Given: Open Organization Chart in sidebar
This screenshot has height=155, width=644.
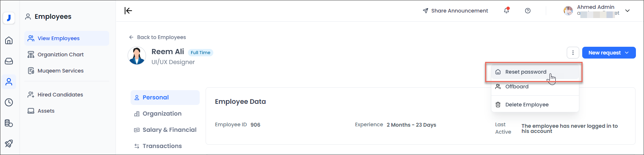Looking at the screenshot, I should tap(60, 54).
